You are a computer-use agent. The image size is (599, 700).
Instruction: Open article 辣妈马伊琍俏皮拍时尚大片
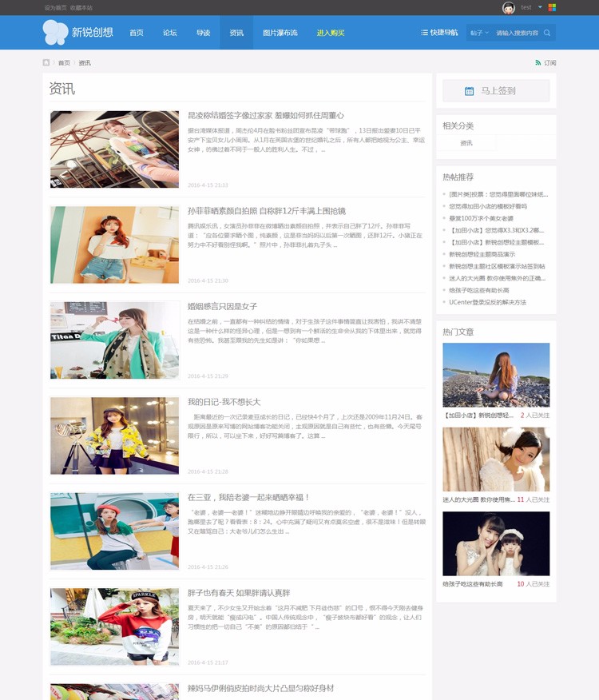tap(260, 688)
